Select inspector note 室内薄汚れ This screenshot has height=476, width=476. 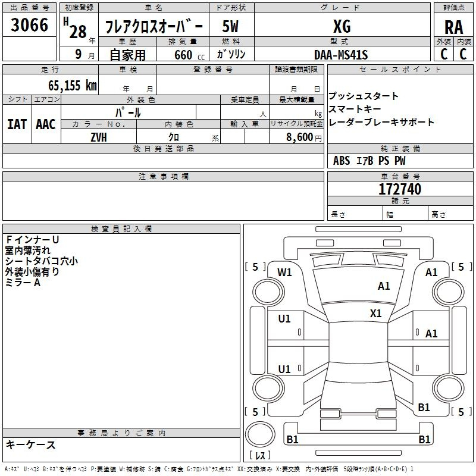tap(27, 250)
